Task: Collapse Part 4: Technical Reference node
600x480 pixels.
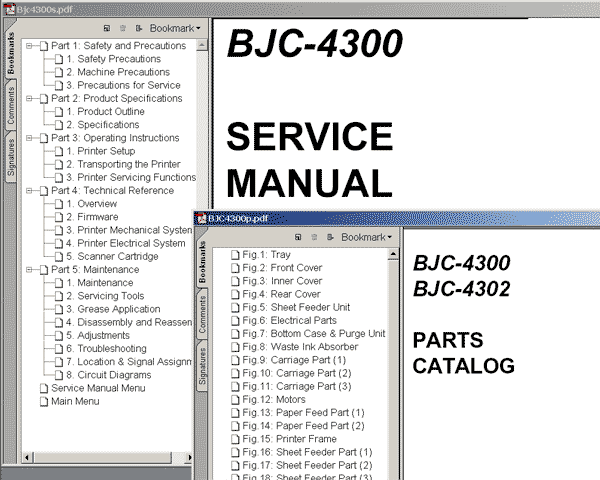Action: coord(29,191)
